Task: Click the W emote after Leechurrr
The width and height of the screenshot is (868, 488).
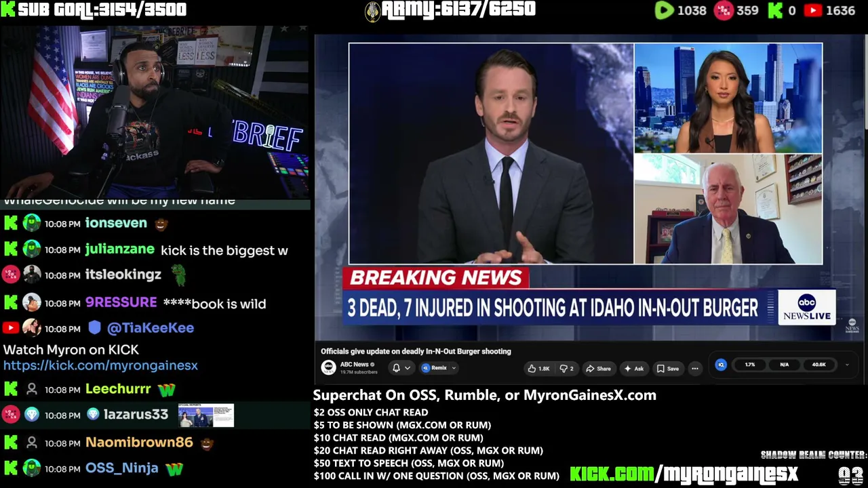Action: [166, 390]
